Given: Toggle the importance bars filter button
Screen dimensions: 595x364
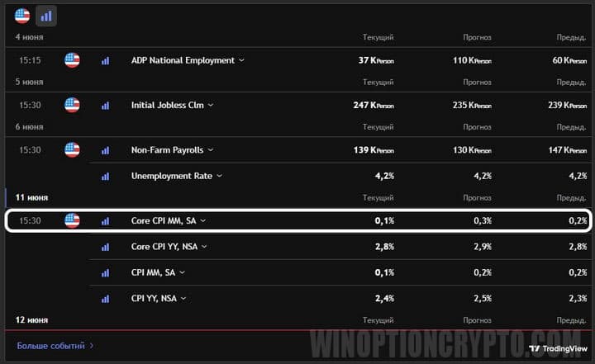Looking at the screenshot, I should (x=45, y=15).
